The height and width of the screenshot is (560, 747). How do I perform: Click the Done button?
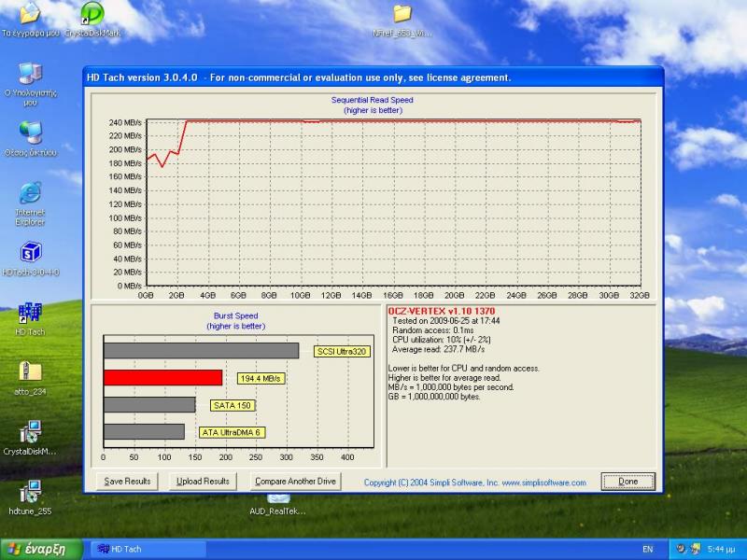click(x=627, y=482)
